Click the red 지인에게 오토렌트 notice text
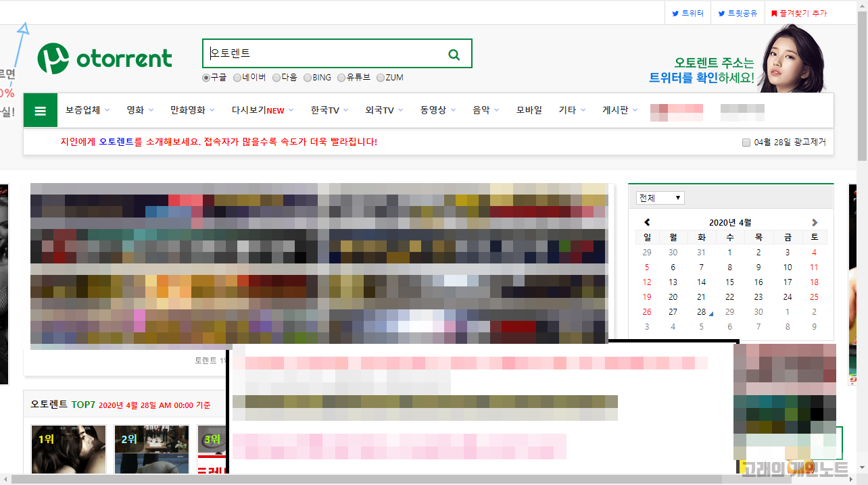The height and width of the screenshot is (485, 868). tap(218, 142)
